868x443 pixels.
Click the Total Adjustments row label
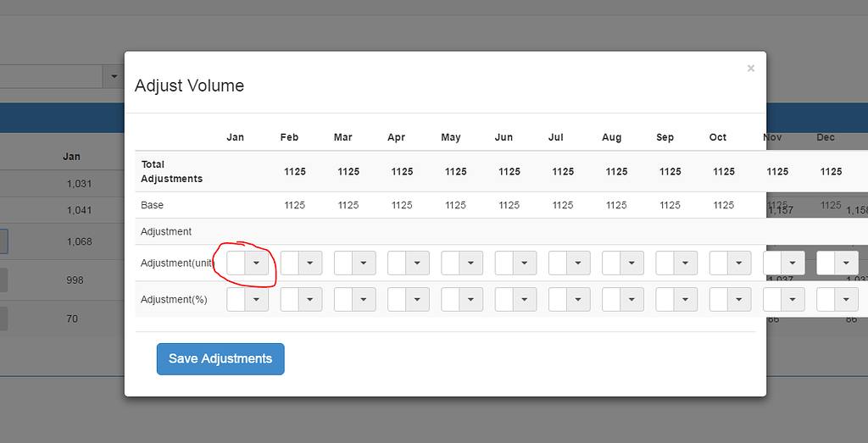point(171,172)
